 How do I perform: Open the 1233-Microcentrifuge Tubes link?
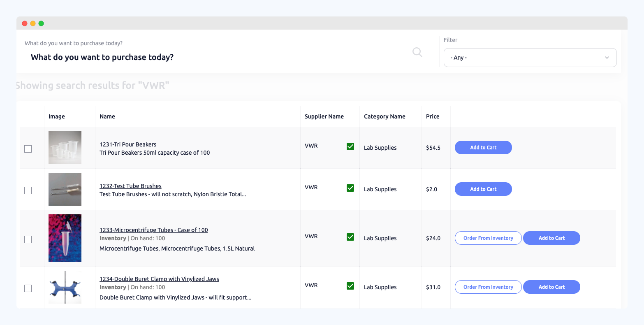(153, 230)
